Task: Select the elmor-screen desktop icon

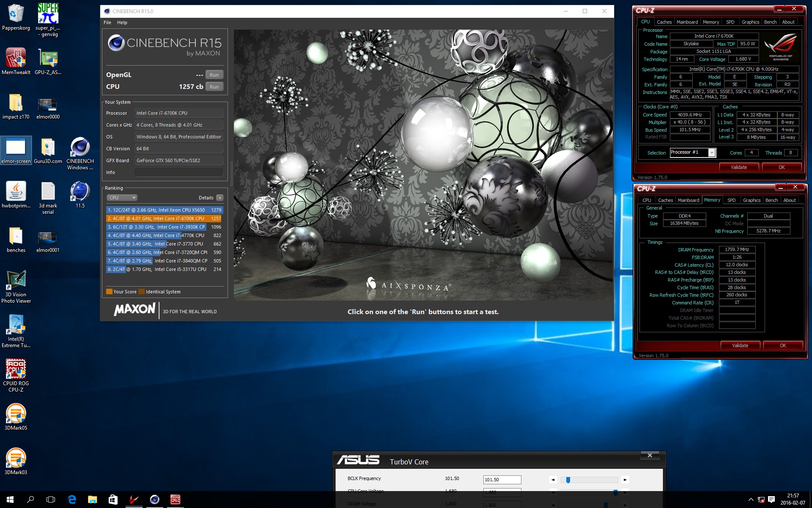Action: click(x=16, y=150)
